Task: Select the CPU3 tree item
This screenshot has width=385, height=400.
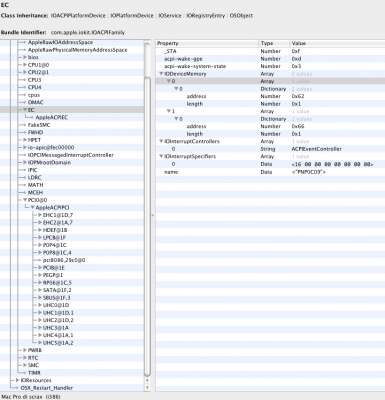Action: (x=34, y=80)
